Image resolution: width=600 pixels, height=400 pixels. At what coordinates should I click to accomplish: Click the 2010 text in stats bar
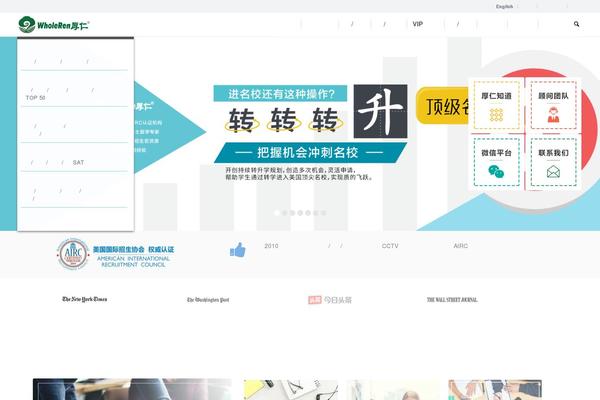click(271, 246)
